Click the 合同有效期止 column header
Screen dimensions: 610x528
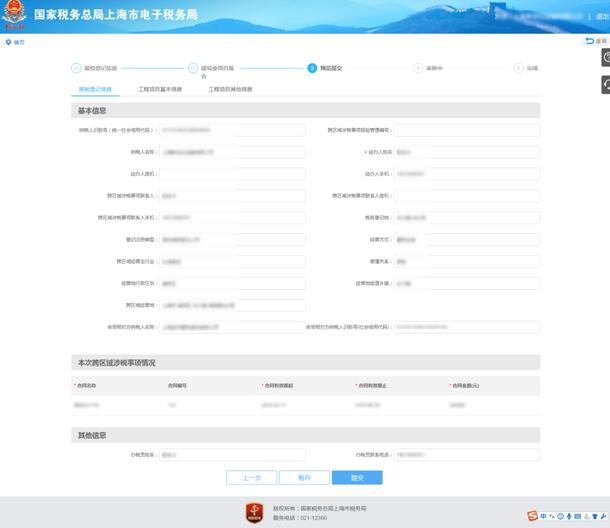pos(373,386)
